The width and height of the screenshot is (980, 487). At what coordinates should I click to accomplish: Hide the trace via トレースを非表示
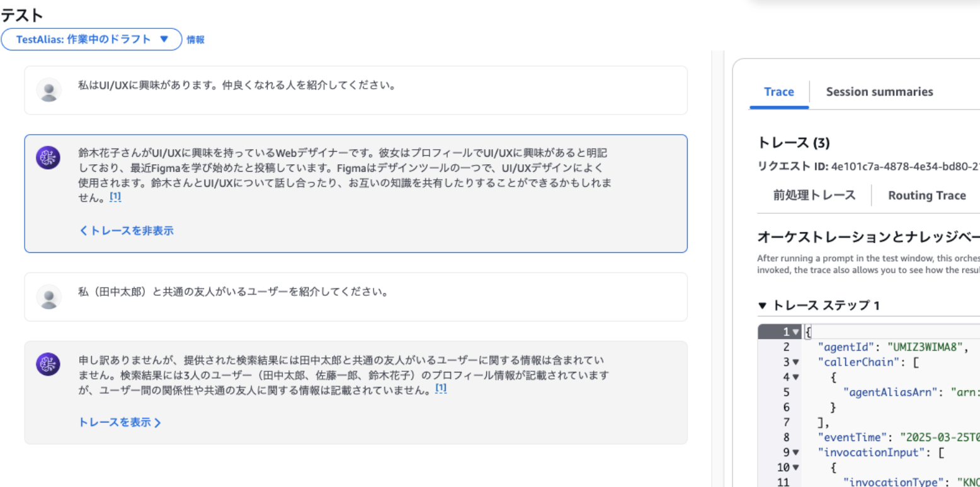[126, 231]
